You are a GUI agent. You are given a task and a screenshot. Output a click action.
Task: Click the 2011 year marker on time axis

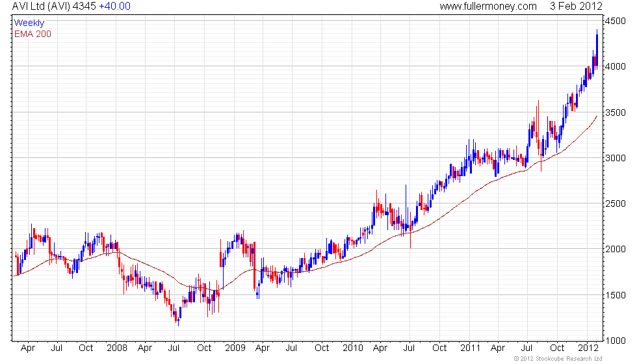point(469,348)
